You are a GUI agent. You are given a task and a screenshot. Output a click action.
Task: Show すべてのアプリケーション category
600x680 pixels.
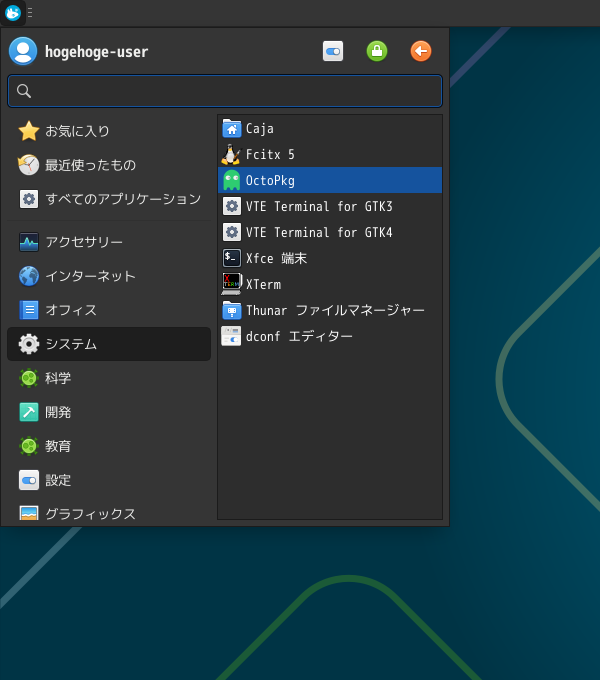tap(109, 199)
